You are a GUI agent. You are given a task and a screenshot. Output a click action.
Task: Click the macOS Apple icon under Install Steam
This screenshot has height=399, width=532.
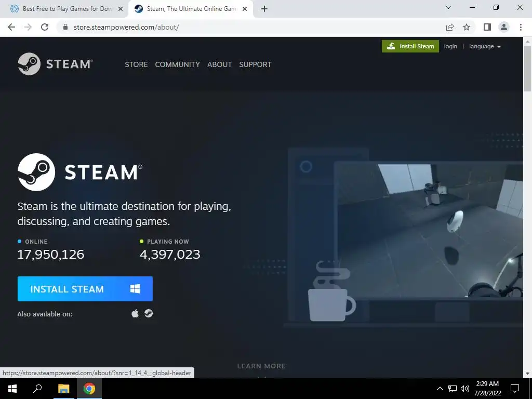coord(135,313)
